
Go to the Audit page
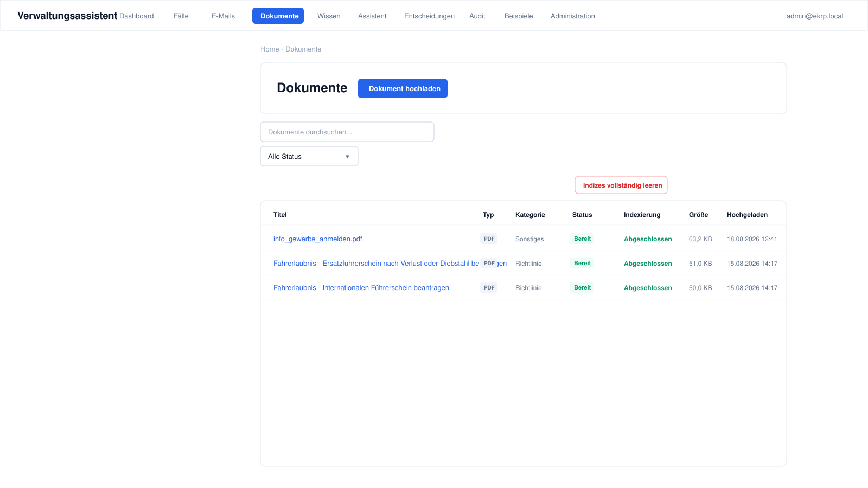point(477,16)
